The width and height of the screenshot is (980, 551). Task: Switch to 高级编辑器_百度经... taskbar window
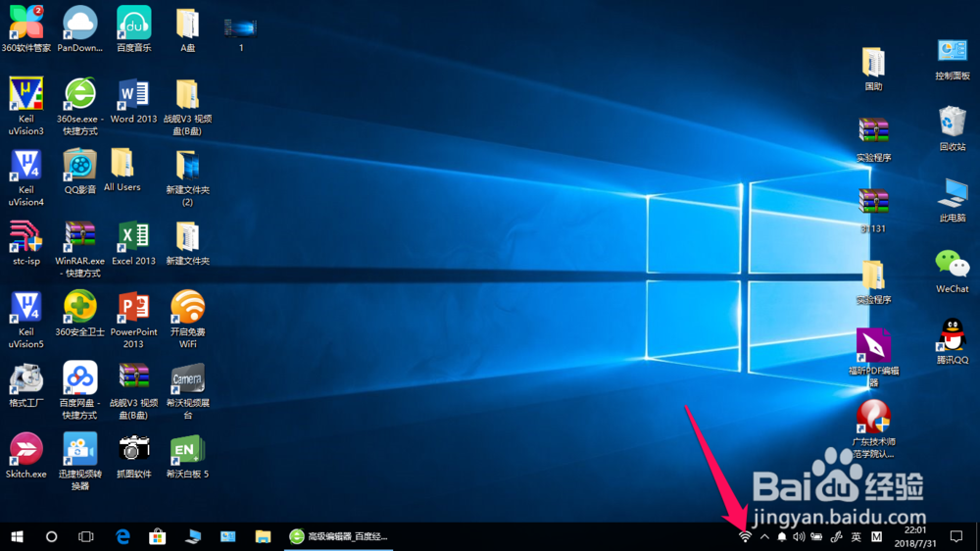pos(339,536)
